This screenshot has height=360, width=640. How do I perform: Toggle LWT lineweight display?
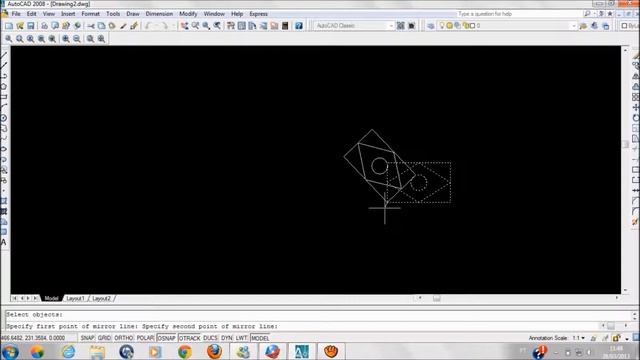(241, 338)
